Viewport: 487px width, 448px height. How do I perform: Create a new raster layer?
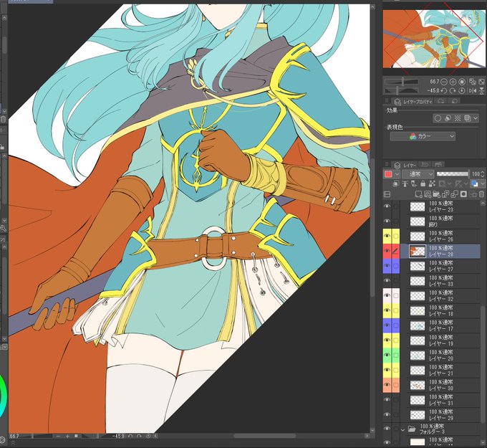419,194
